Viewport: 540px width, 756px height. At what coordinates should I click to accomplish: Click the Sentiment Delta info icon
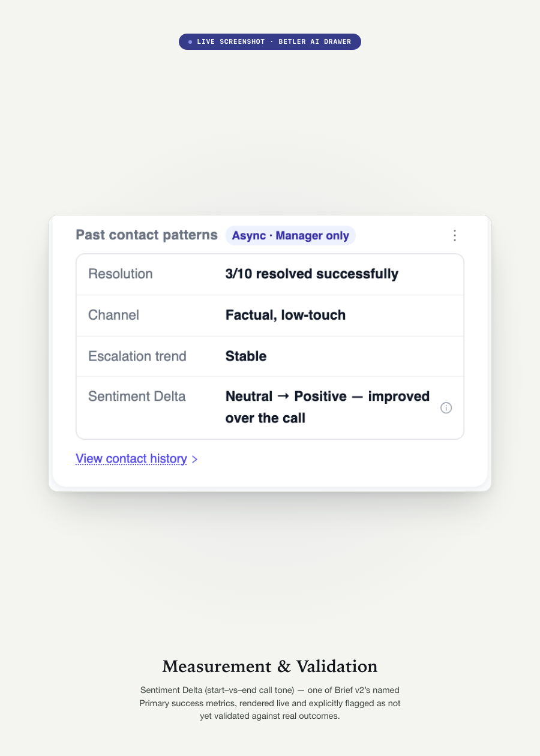pos(446,407)
